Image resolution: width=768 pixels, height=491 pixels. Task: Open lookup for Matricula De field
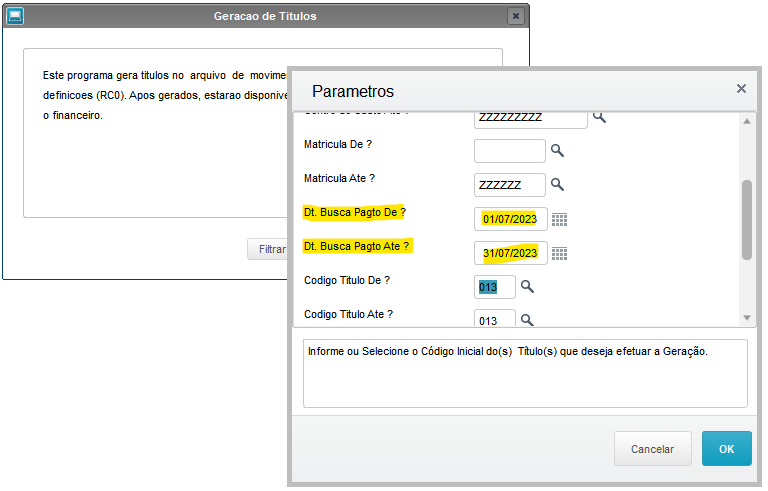coord(557,150)
